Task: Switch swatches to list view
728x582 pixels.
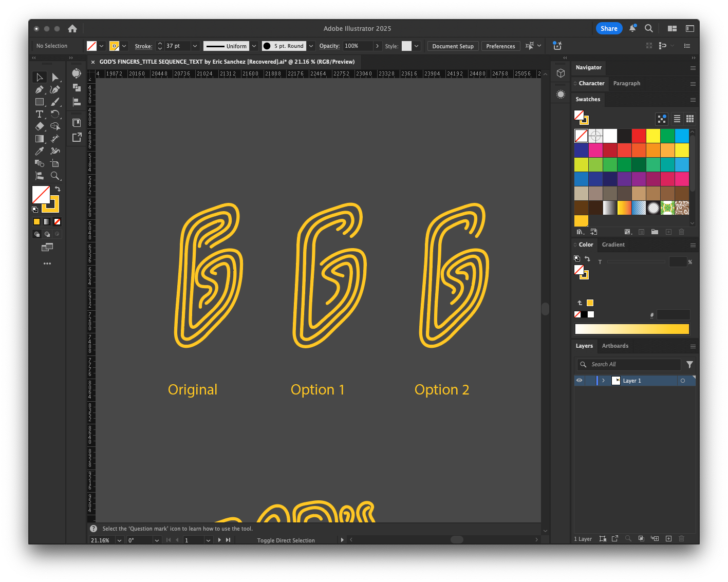Action: [x=677, y=119]
